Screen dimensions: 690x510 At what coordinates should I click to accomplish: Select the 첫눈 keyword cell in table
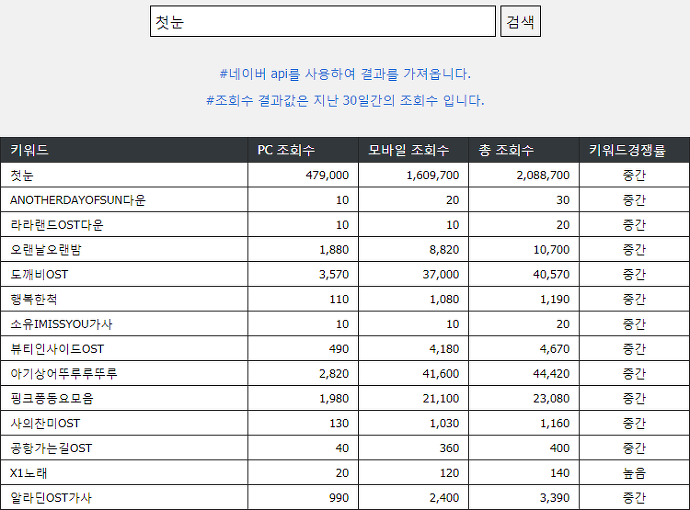coord(124,175)
